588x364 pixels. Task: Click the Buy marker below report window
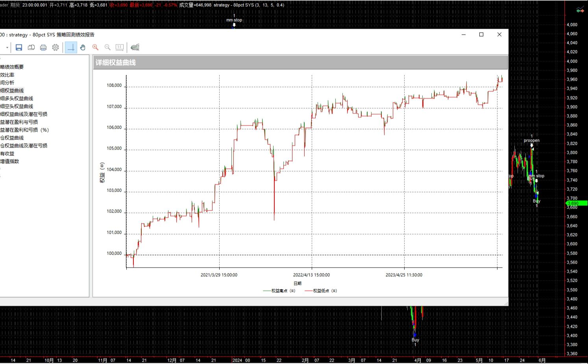click(x=415, y=340)
